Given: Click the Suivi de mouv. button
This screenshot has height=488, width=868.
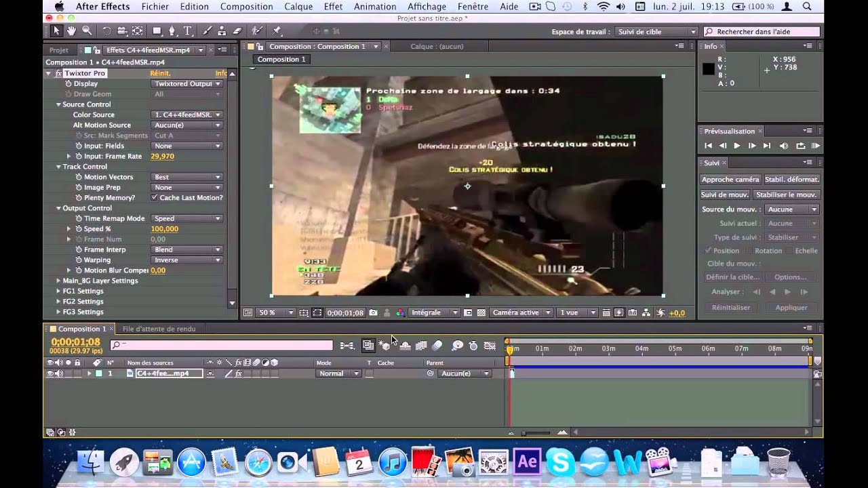Looking at the screenshot, I should [x=725, y=195].
